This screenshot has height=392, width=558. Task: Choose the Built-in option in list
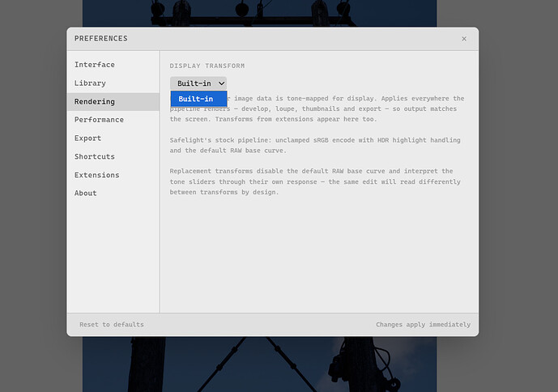199,99
